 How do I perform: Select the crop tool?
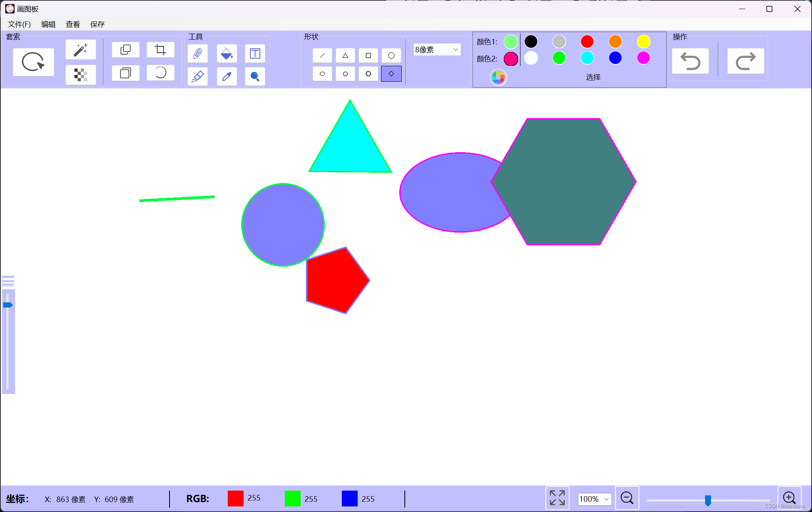[x=160, y=50]
